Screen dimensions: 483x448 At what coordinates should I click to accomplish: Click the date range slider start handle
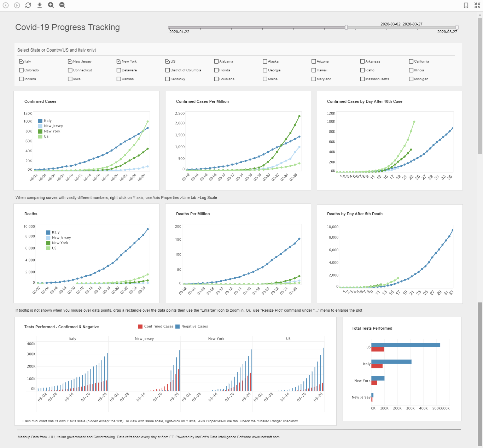pyautogui.click(x=346, y=27)
